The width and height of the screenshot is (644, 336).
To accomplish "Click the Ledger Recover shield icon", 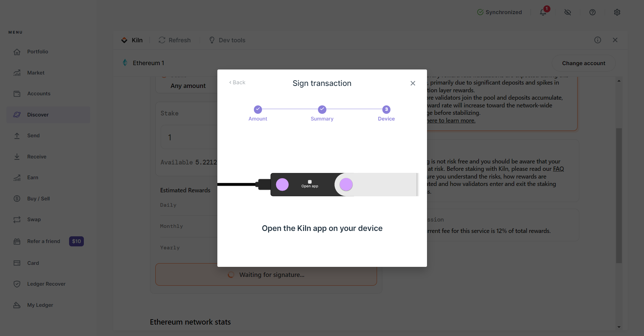I will coord(17,284).
